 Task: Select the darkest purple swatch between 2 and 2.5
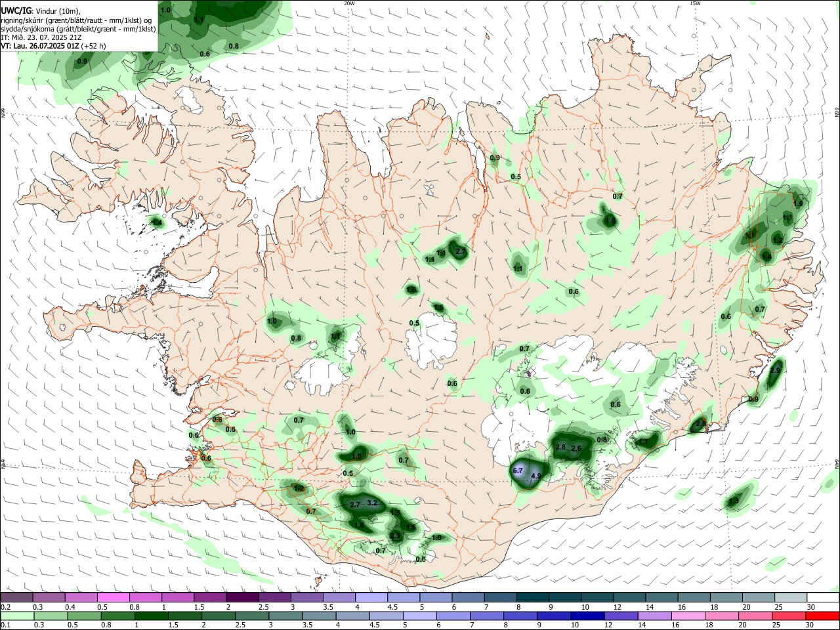242,598
